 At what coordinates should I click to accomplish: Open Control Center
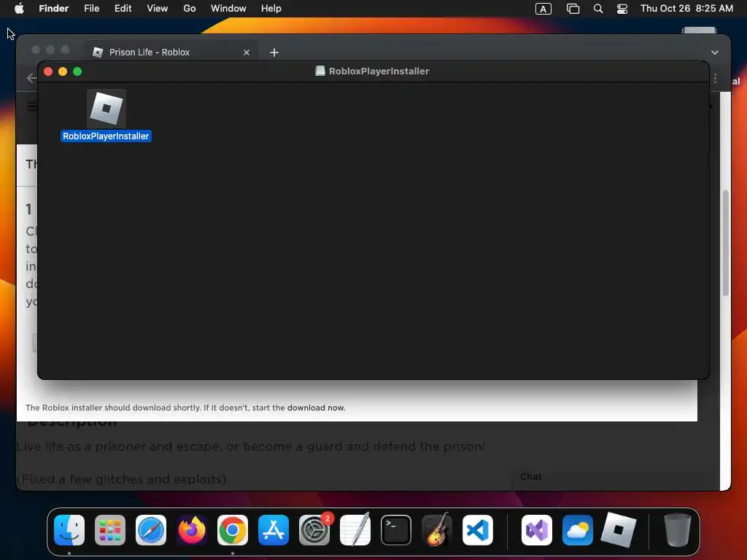coord(622,9)
